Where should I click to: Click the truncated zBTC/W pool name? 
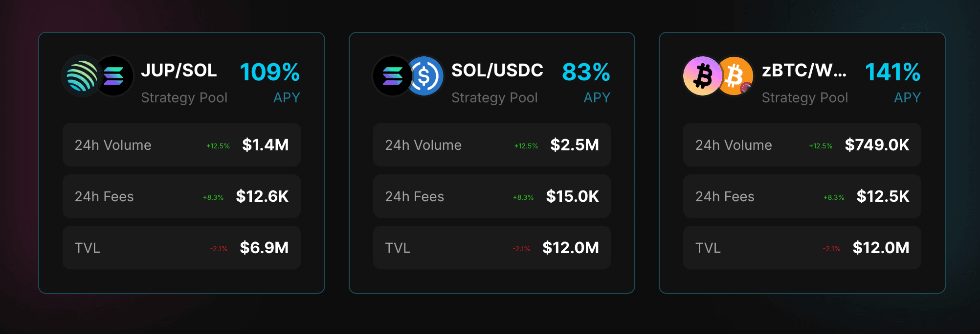tap(805, 71)
